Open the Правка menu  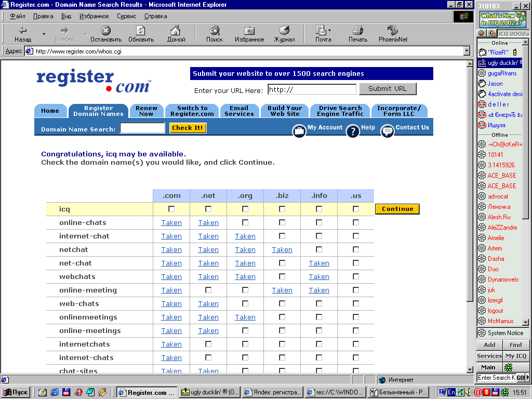pos(43,16)
